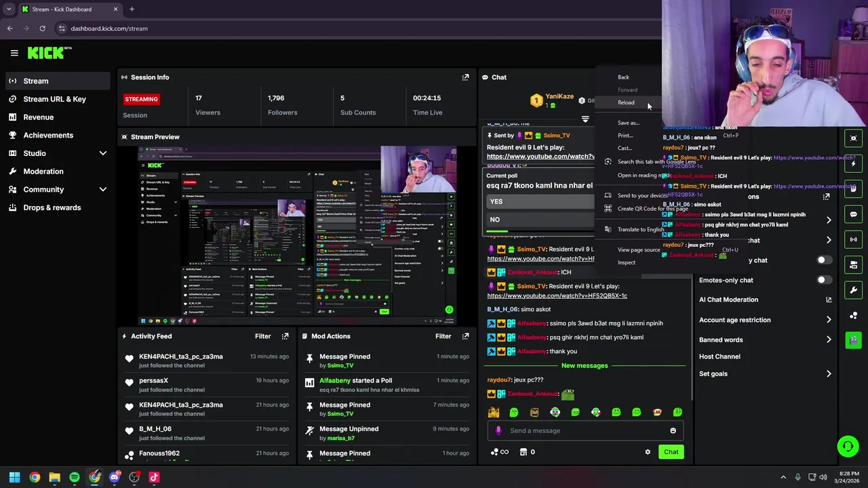Collapse the chat leaderboard arrow icon

pyautogui.click(x=585, y=119)
